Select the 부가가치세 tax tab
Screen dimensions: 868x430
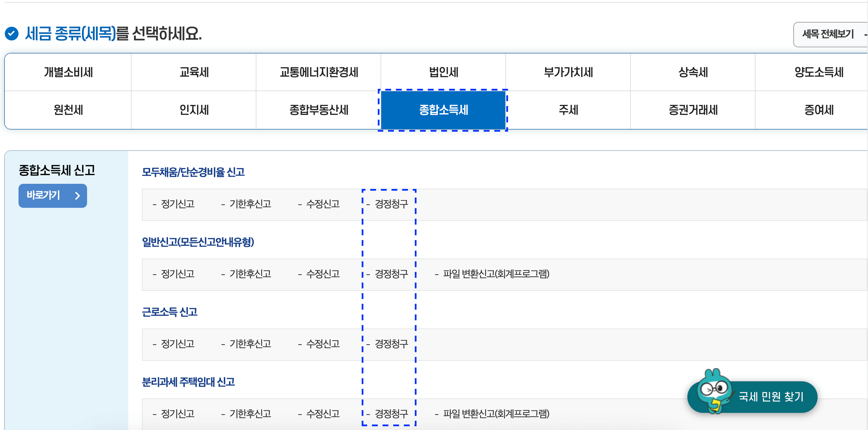click(568, 72)
